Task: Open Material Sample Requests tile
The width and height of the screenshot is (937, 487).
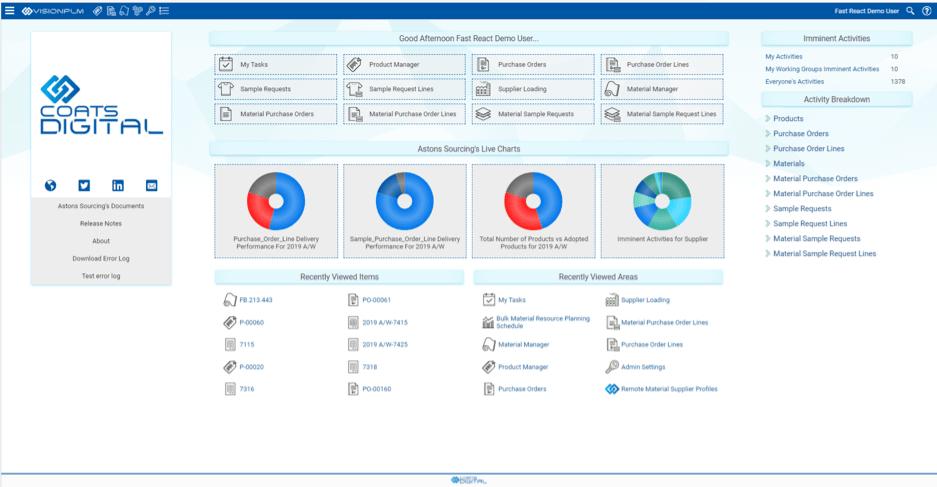Action: tap(534, 114)
